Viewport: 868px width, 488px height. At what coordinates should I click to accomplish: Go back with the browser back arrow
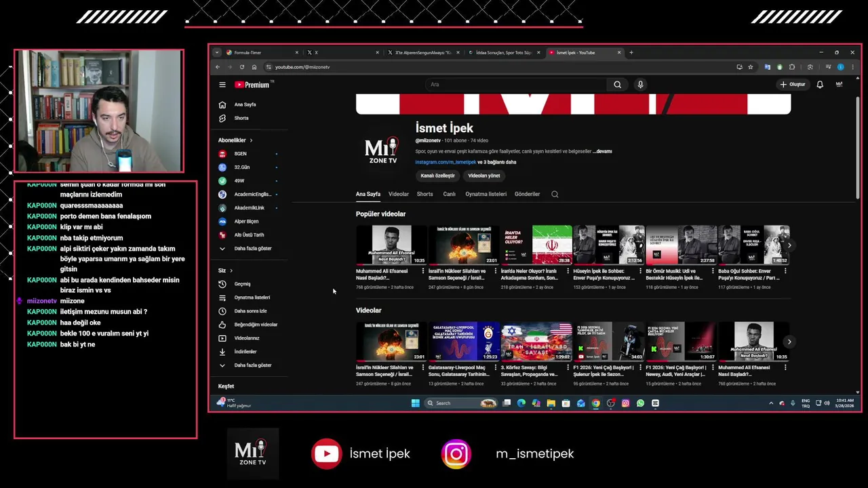click(x=217, y=67)
